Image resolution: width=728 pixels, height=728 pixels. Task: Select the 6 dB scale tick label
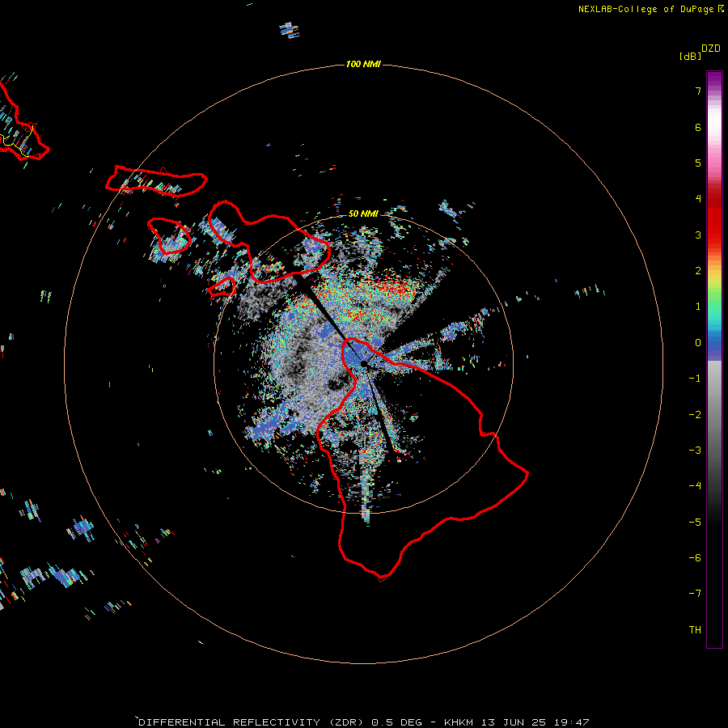click(x=698, y=127)
